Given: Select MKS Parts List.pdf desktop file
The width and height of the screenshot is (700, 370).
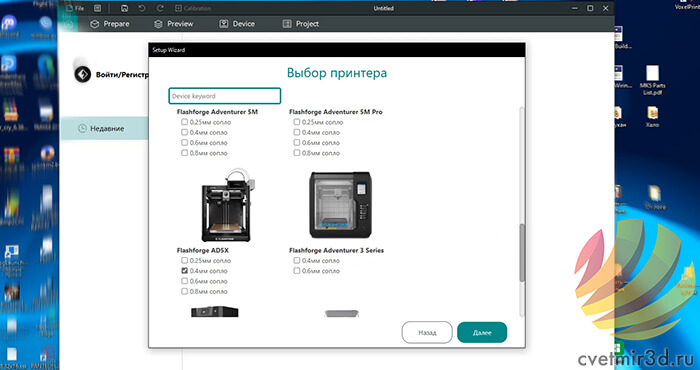Looking at the screenshot, I should coord(654,81).
